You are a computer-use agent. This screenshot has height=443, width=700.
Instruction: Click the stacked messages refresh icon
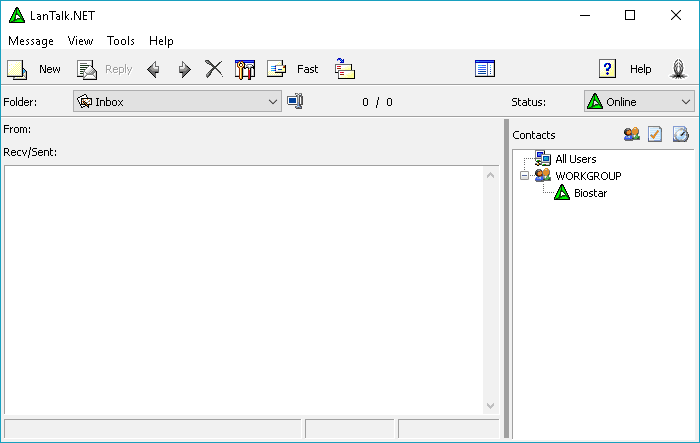coord(345,69)
